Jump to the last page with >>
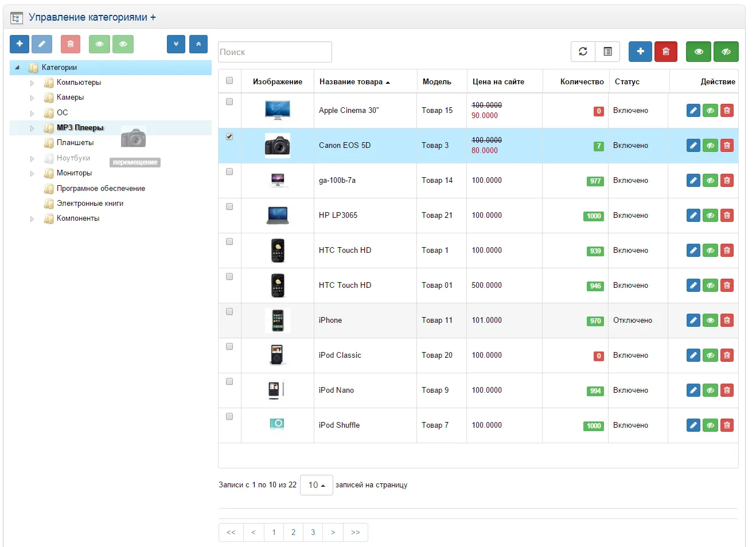756x547 pixels. click(x=355, y=532)
